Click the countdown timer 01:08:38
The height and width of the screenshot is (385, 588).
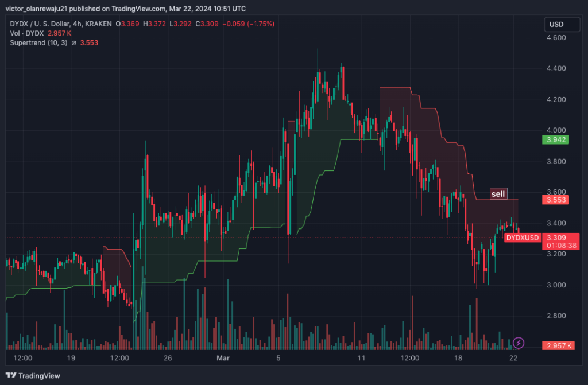[x=562, y=246]
